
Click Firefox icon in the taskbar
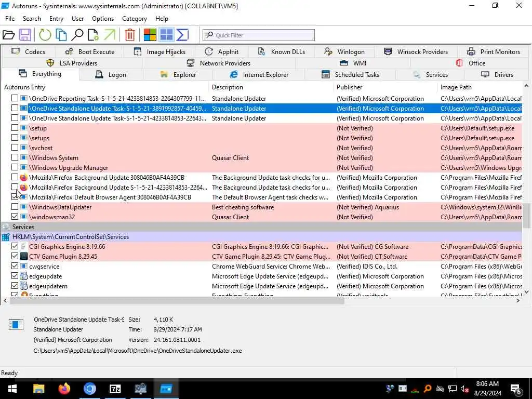tap(64, 389)
